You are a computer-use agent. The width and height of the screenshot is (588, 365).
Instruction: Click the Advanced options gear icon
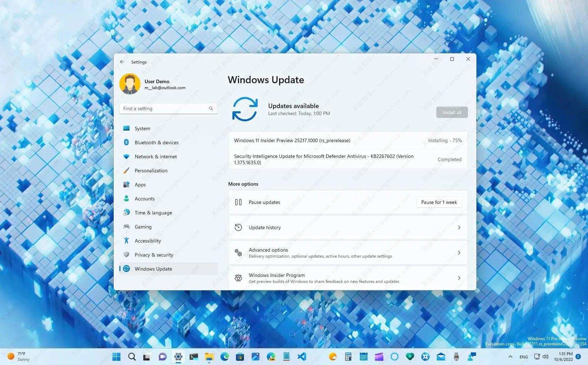[x=238, y=253]
